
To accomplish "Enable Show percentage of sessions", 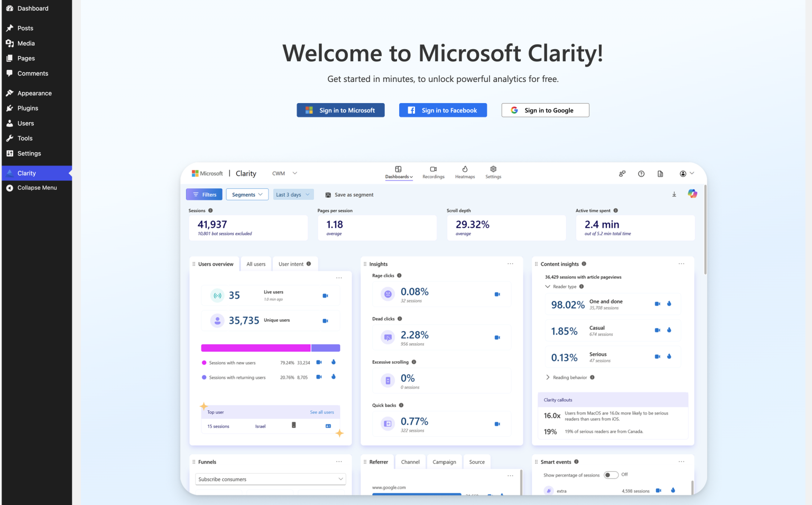I will tap(611, 475).
